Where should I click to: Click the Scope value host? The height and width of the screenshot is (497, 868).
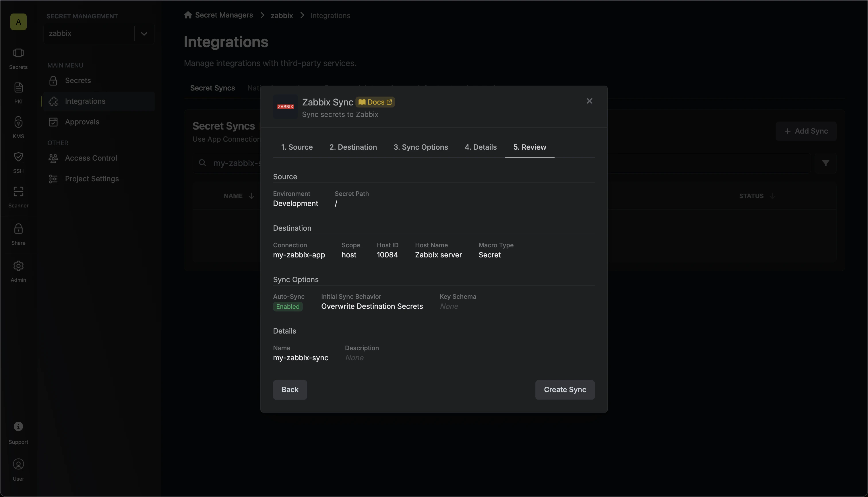coord(348,255)
